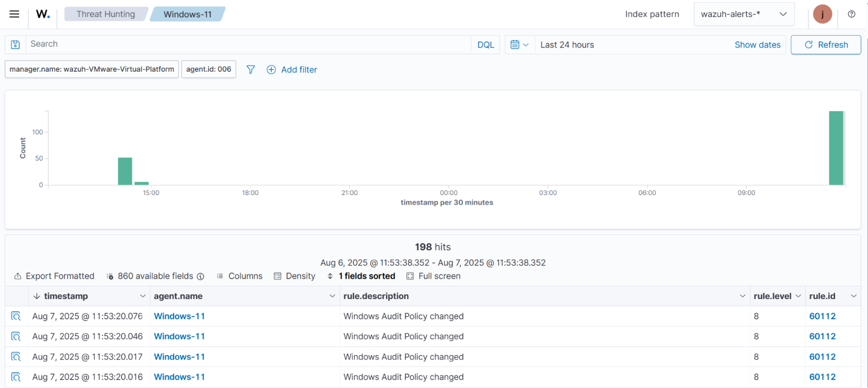This screenshot has width=868, height=388.
Task: Open the 1 fields sorted menu
Action: click(x=361, y=276)
